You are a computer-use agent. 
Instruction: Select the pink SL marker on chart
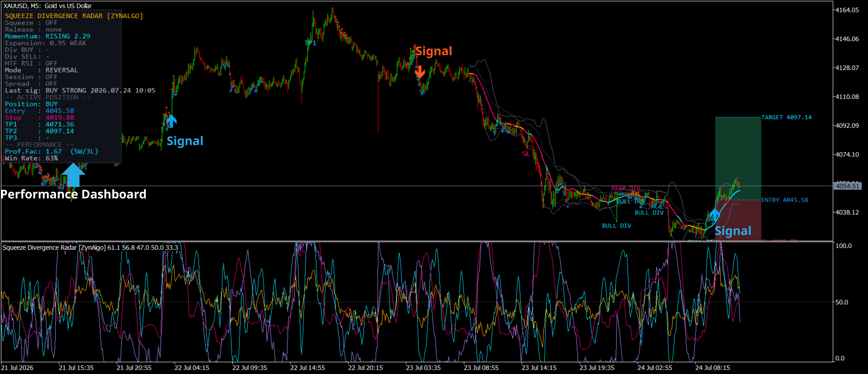click(x=526, y=154)
